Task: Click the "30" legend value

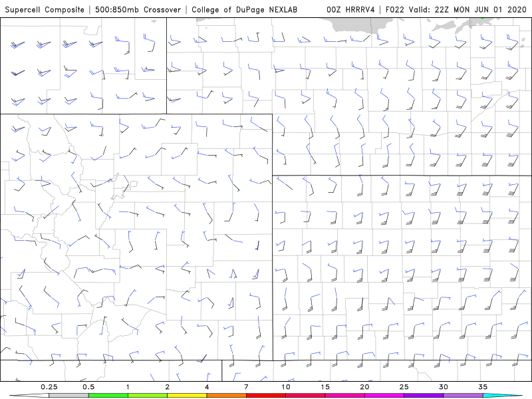Action: (x=444, y=387)
